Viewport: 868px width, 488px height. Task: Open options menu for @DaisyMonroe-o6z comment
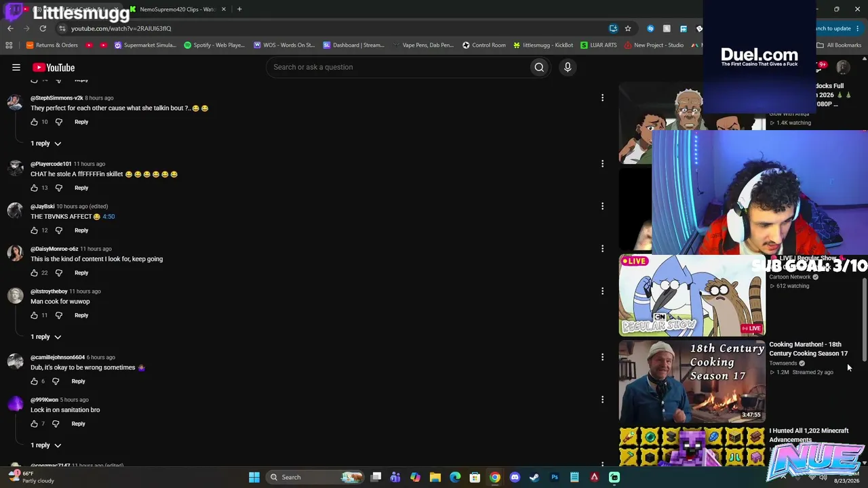click(x=602, y=249)
